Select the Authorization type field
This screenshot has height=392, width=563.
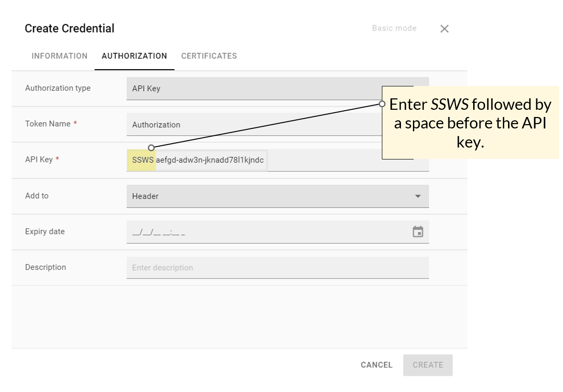click(x=277, y=88)
